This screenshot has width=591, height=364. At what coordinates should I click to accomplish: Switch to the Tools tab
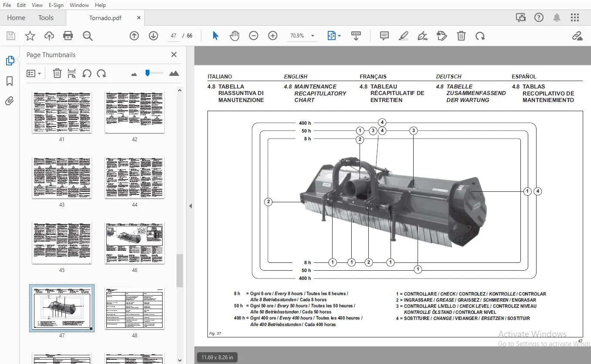[46, 18]
